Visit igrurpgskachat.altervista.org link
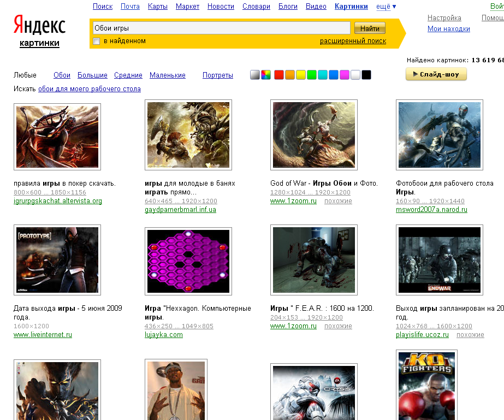 click(58, 200)
